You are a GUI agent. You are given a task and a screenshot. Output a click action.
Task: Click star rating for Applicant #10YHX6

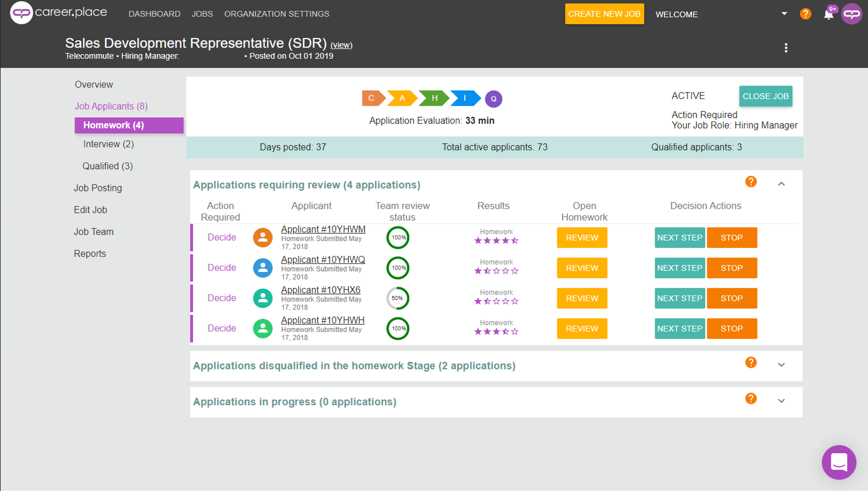coord(496,301)
